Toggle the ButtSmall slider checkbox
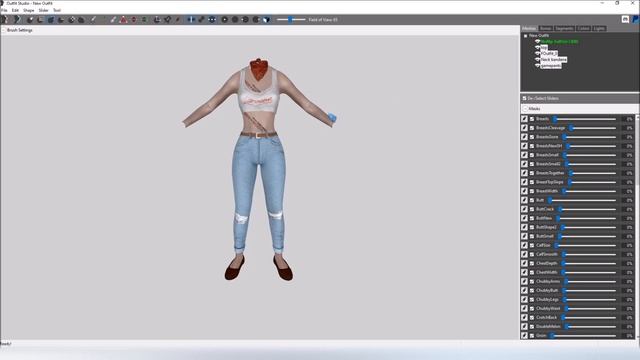This screenshot has height=360, width=640. (x=532, y=236)
